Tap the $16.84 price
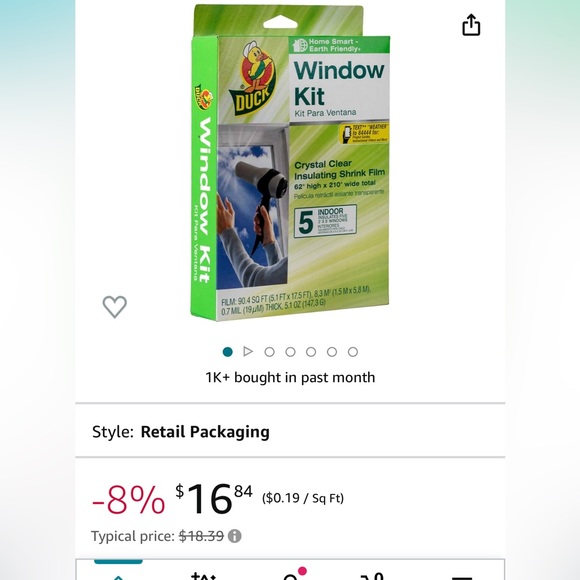Image resolution: width=580 pixels, height=580 pixels. (x=214, y=499)
